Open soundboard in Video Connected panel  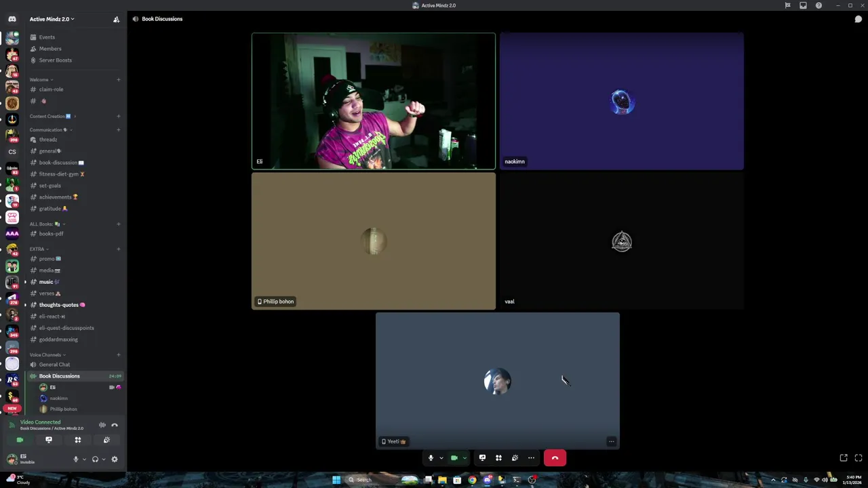click(106, 440)
